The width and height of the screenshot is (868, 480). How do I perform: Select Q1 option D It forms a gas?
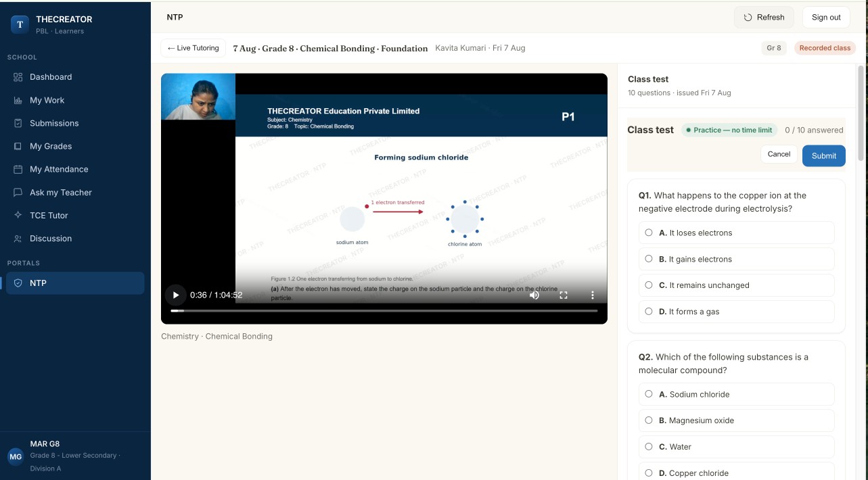(x=736, y=312)
